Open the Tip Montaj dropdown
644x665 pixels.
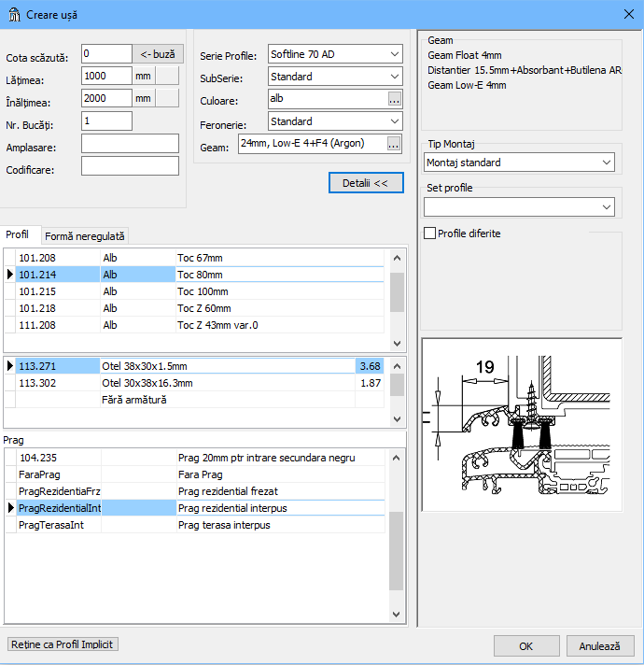(519, 163)
